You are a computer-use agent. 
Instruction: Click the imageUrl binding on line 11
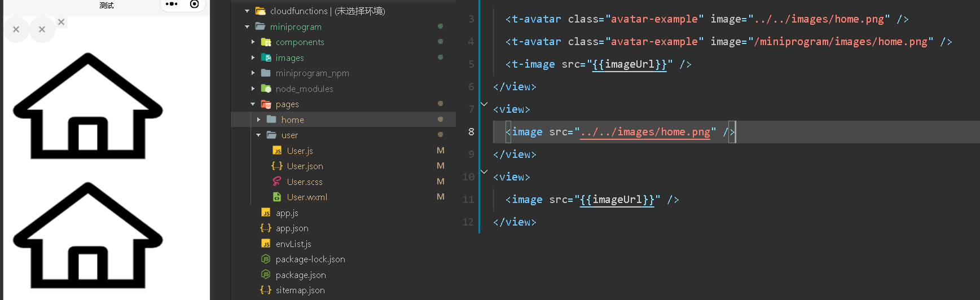point(617,200)
